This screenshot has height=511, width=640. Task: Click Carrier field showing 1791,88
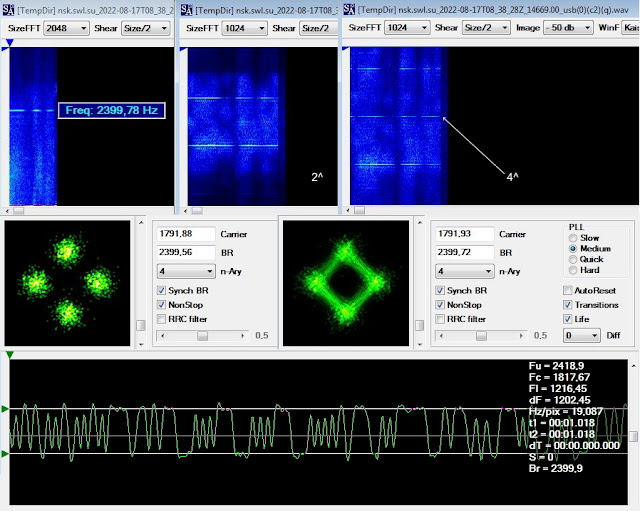(186, 234)
